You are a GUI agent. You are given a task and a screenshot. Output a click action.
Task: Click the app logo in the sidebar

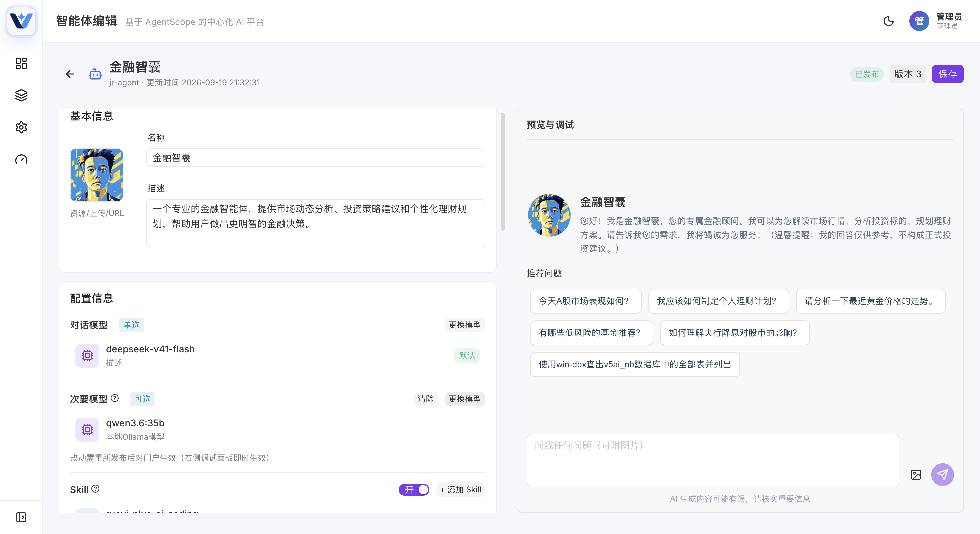(x=21, y=21)
